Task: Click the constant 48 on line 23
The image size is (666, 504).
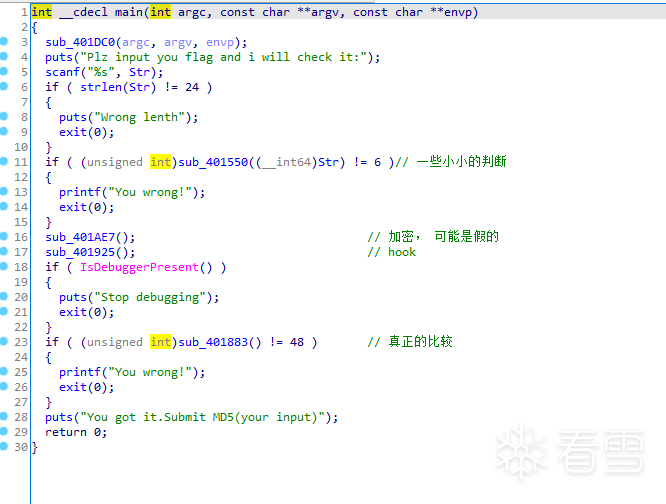Action: (x=297, y=342)
